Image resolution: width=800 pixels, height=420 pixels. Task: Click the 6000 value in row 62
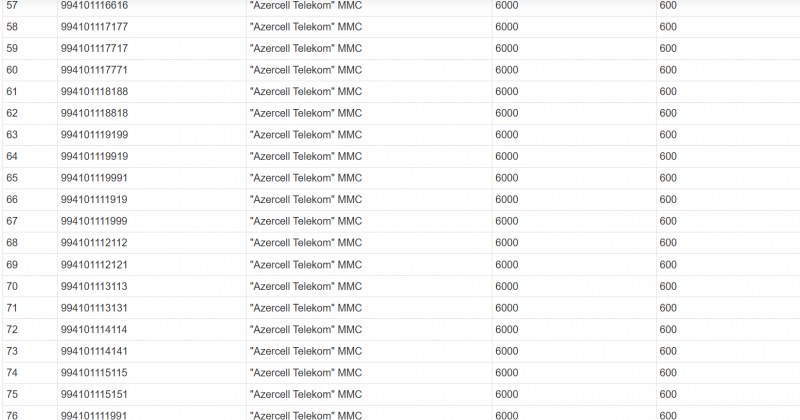pos(507,113)
